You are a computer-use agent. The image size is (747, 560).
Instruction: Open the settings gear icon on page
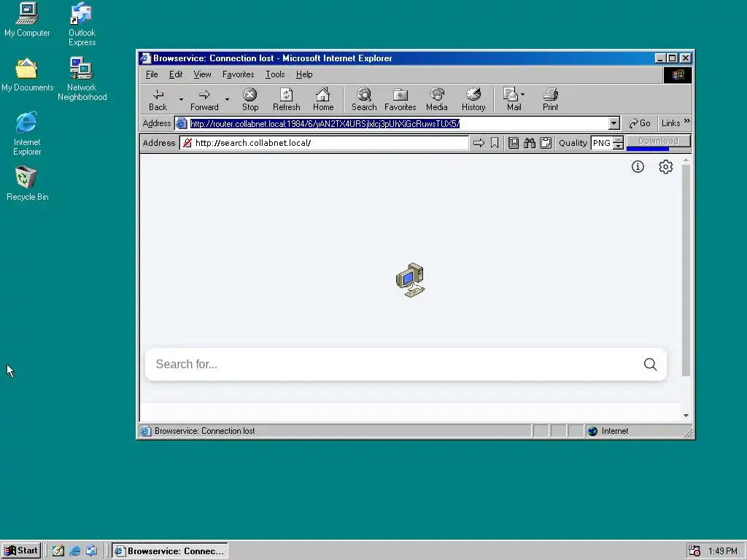pyautogui.click(x=665, y=167)
